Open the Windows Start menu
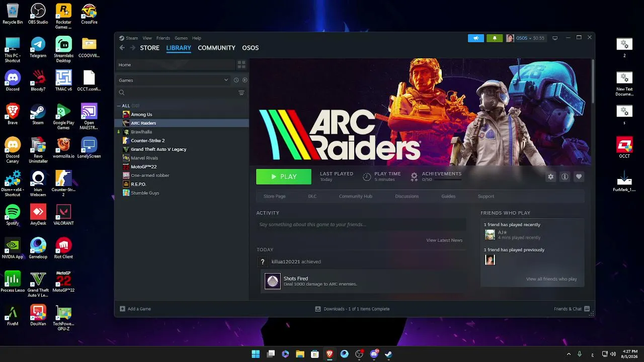Image resolution: width=644 pixels, height=362 pixels. [256, 354]
